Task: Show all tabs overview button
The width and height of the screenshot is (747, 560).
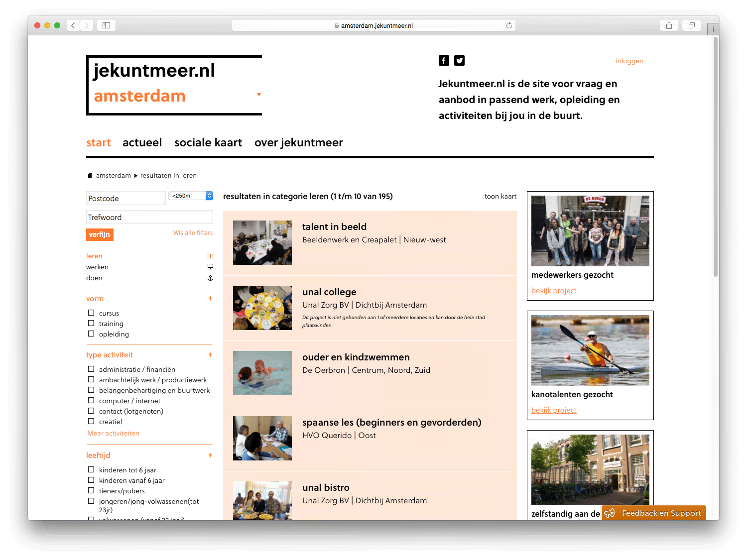Action: tap(691, 25)
